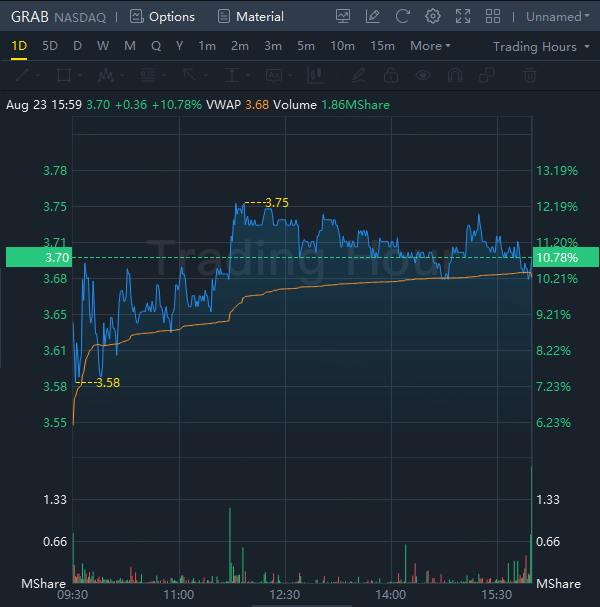Screen dimensions: 600x607
Task: Click the duplicate drawing copy icon
Action: click(487, 75)
